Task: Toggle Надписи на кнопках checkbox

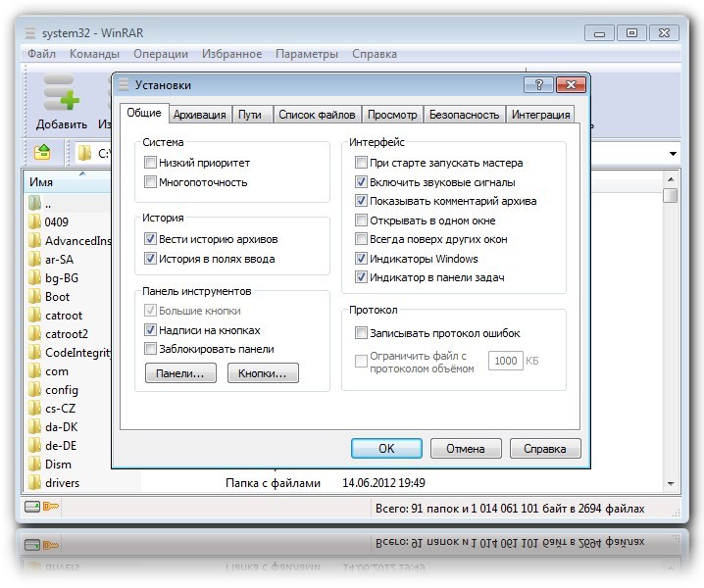Action: click(150, 330)
